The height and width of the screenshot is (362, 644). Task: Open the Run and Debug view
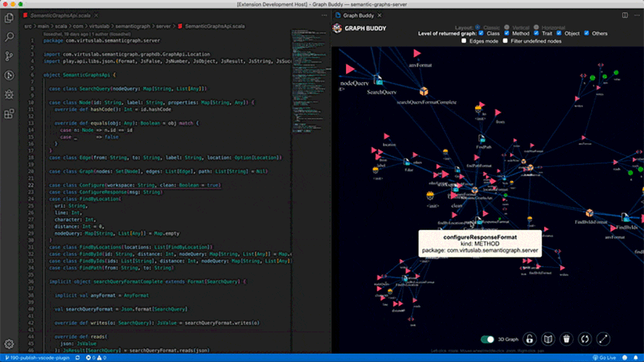pos(9,75)
